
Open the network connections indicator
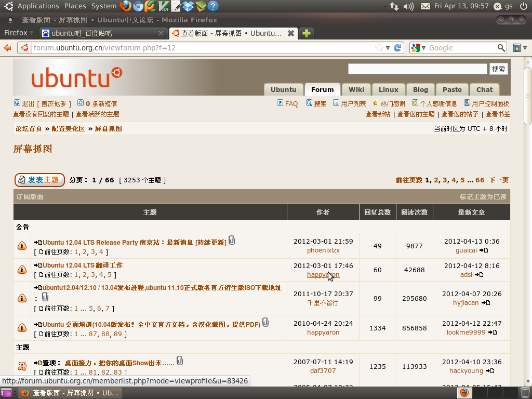(x=394, y=6)
